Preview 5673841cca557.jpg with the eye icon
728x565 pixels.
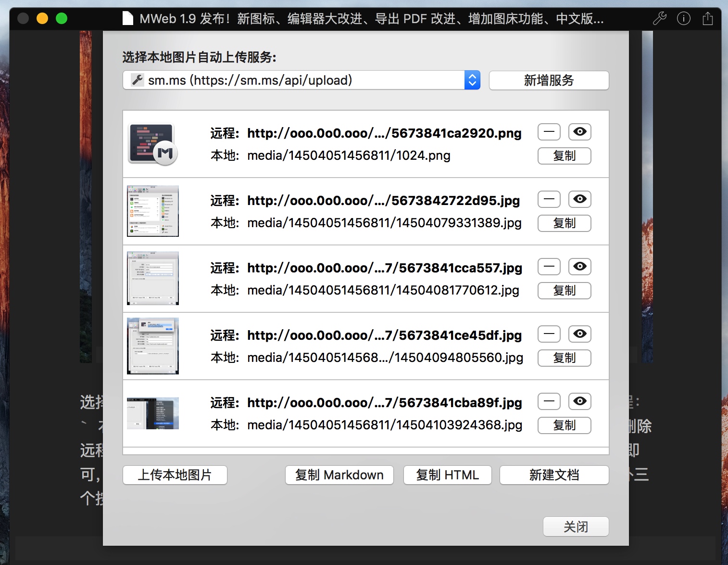pyautogui.click(x=580, y=267)
